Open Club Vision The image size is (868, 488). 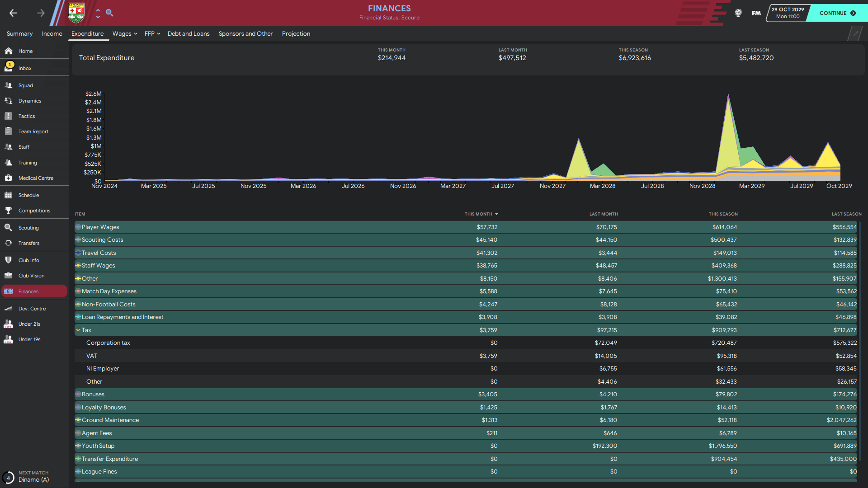[x=34, y=276]
